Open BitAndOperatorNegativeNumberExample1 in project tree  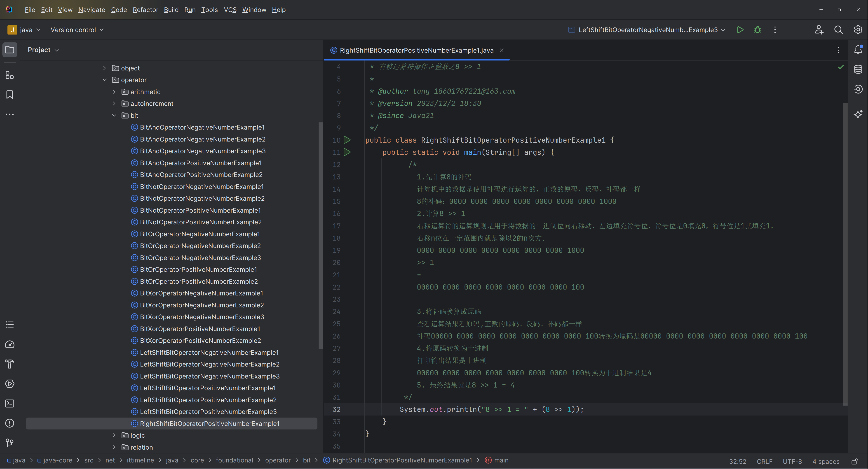[x=202, y=127]
